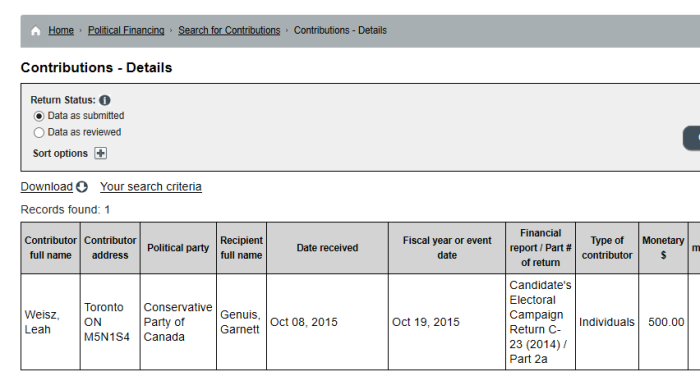Click the download arrow icon
The image size is (700, 381).
click(82, 187)
